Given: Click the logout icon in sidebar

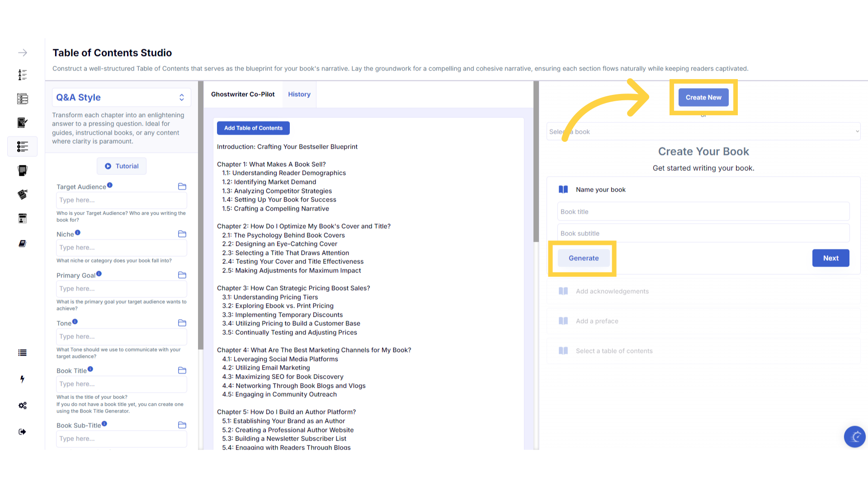Looking at the screenshot, I should [22, 432].
